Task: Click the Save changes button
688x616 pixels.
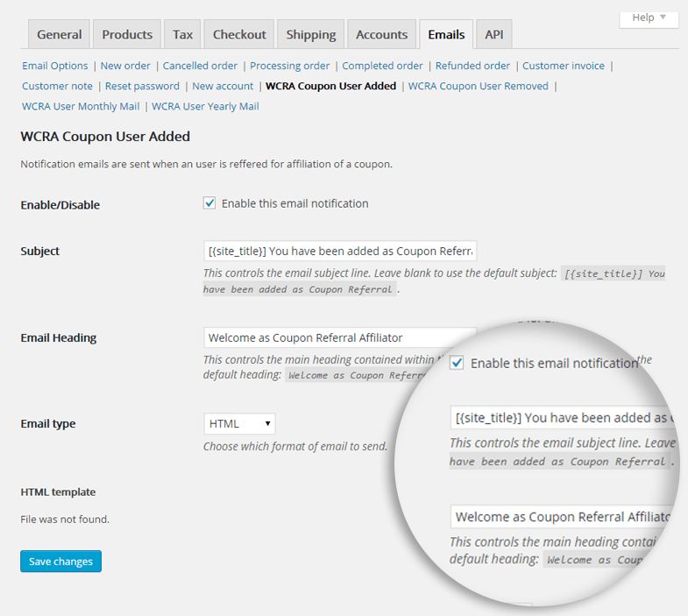Action: click(x=60, y=561)
